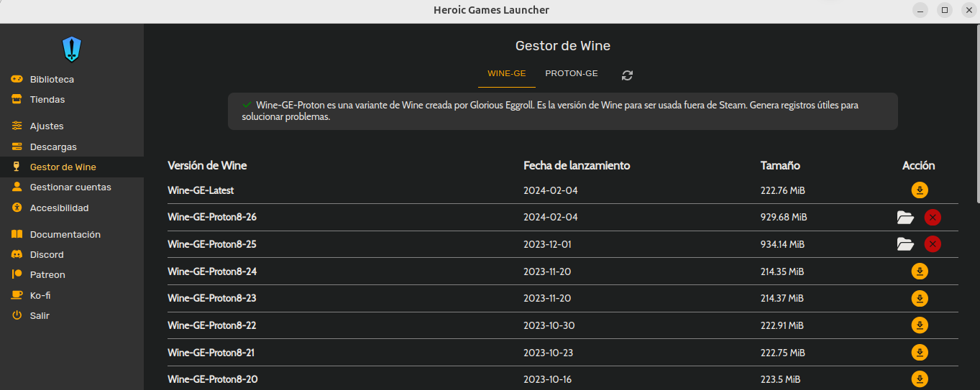Click Salir to exit the launcher
Screen dimensions: 980x390
point(40,315)
